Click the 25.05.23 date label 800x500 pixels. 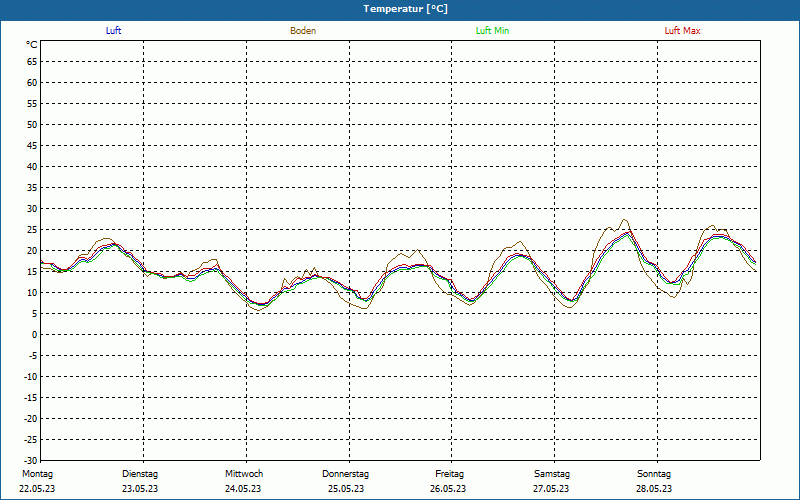click(346, 489)
